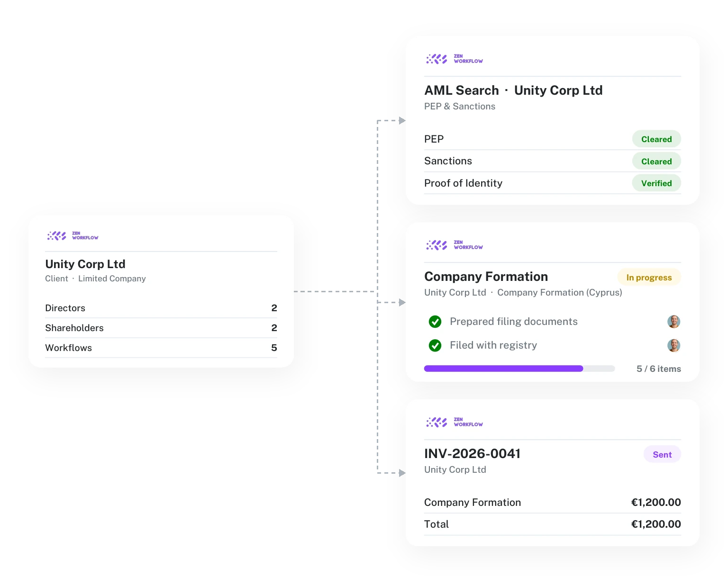Click Zen Workflow logo on AML Search card
728x585 pixels.
[454, 59]
